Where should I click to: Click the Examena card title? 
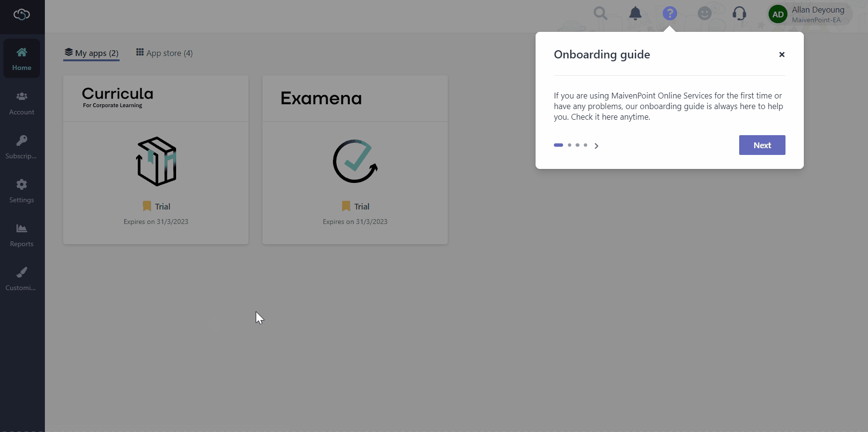[321, 98]
